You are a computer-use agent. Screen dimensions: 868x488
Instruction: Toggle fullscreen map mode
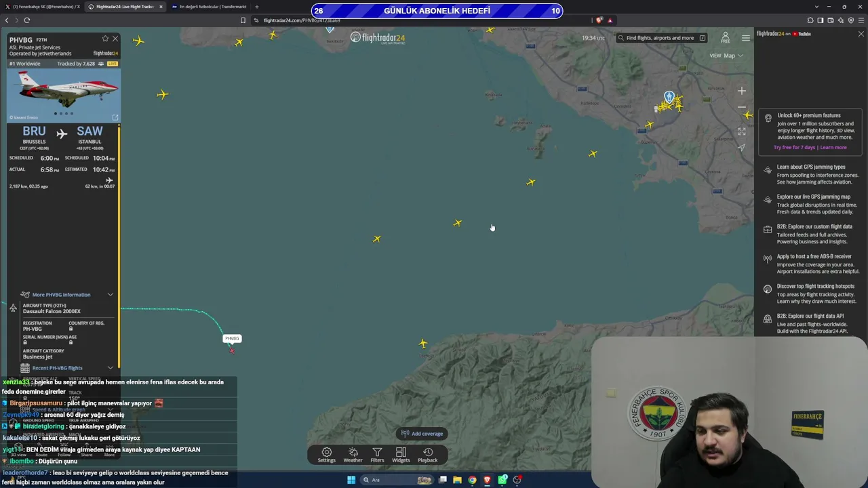point(742,131)
